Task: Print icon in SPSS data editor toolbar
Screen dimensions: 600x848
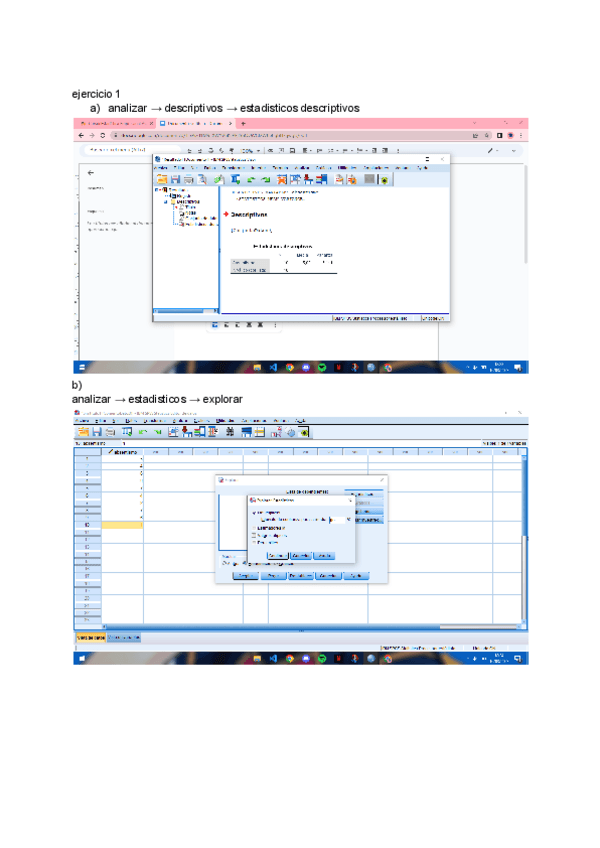Action: pos(110,432)
